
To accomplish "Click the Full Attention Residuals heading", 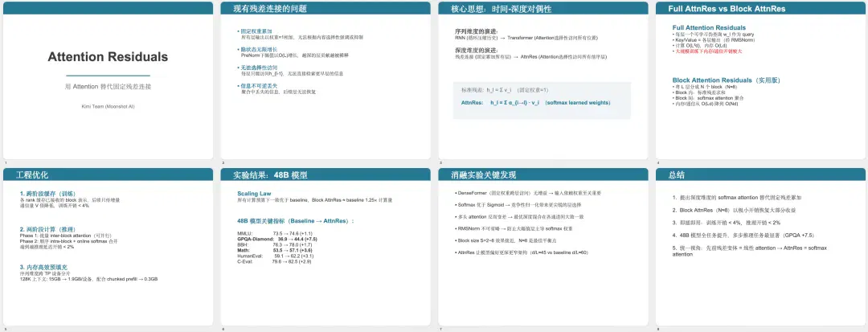I will coord(709,27).
